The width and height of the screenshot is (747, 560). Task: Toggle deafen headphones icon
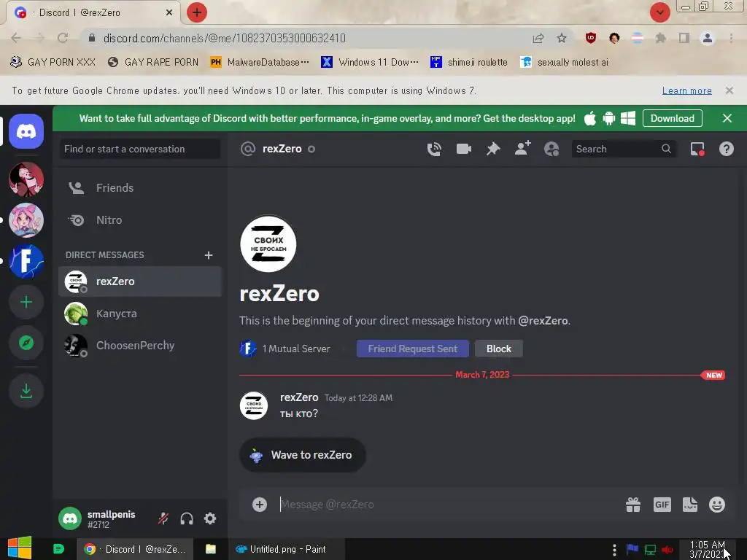coord(187,518)
